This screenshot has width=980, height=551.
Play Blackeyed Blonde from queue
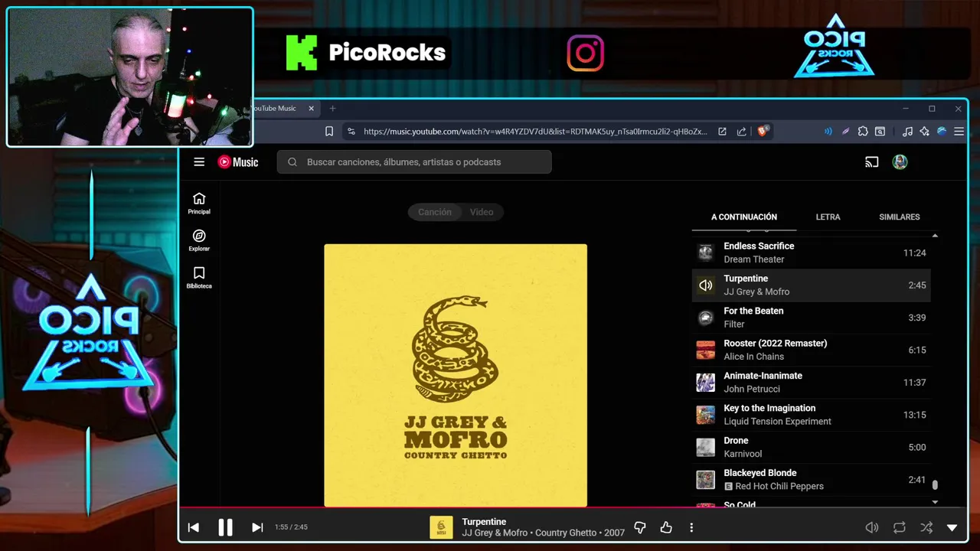[811, 479]
